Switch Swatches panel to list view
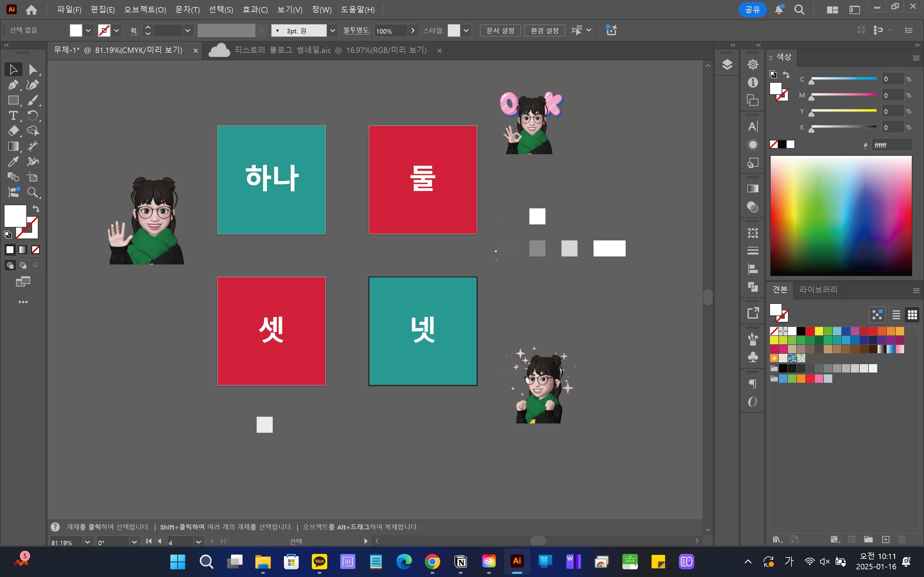This screenshot has height=577, width=924. (x=896, y=314)
